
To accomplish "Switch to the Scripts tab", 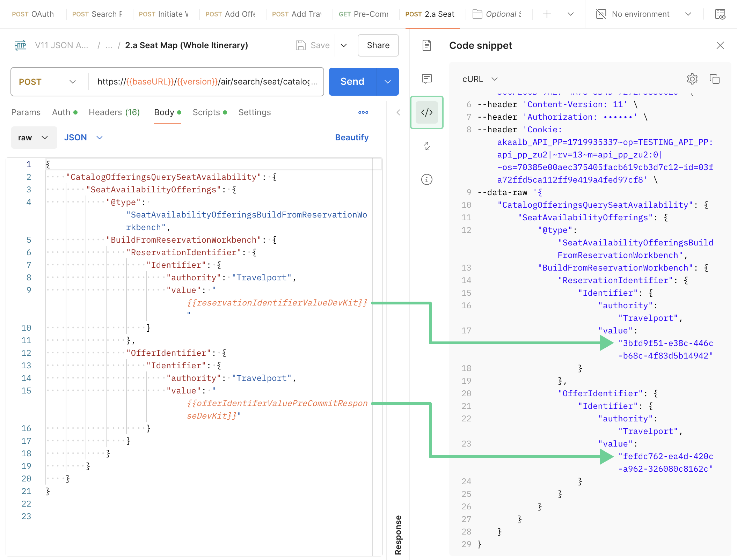I will coord(210,112).
